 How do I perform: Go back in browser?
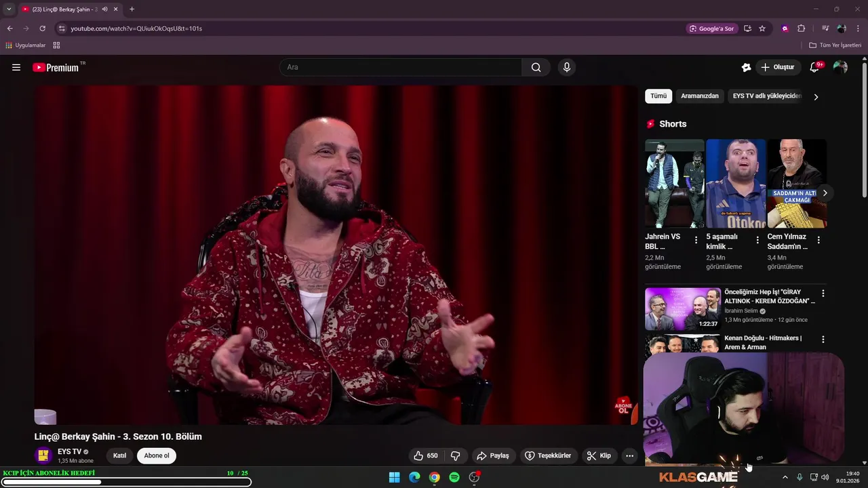click(9, 28)
